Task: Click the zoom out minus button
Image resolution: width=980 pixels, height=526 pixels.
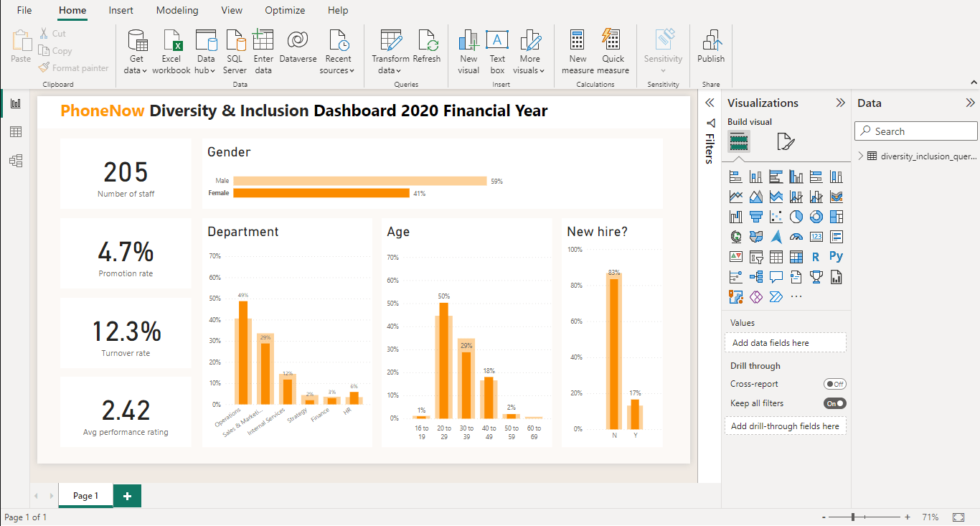Action: (824, 517)
